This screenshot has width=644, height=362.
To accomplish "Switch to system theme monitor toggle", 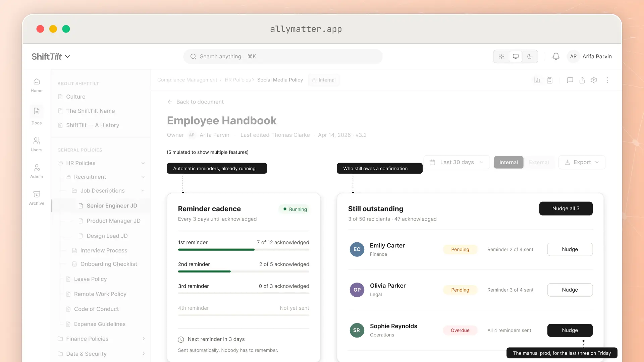I will [516, 56].
